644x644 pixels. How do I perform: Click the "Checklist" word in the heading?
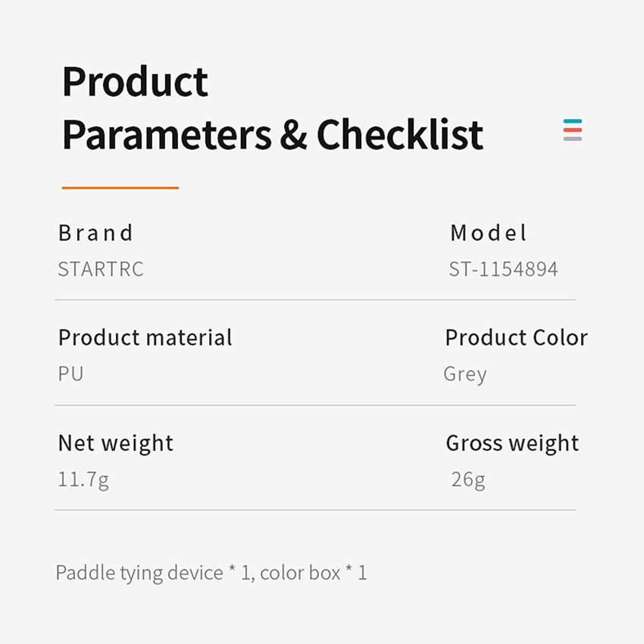tap(399, 135)
